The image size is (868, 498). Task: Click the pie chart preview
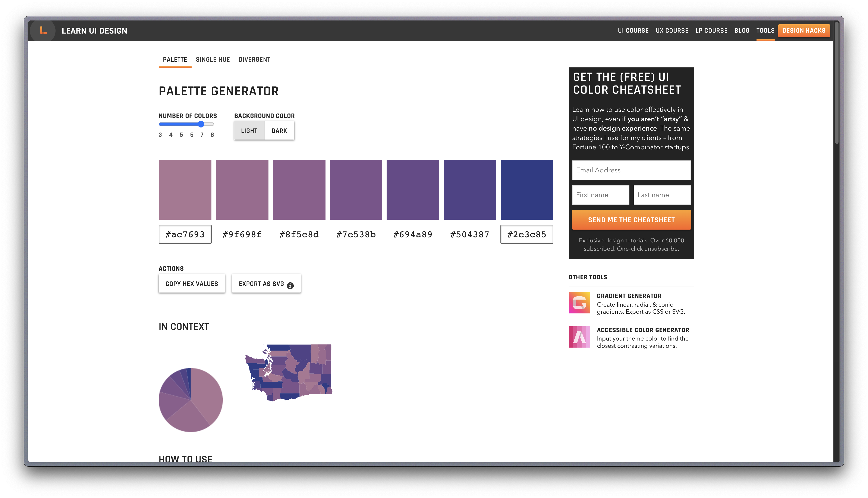click(191, 400)
